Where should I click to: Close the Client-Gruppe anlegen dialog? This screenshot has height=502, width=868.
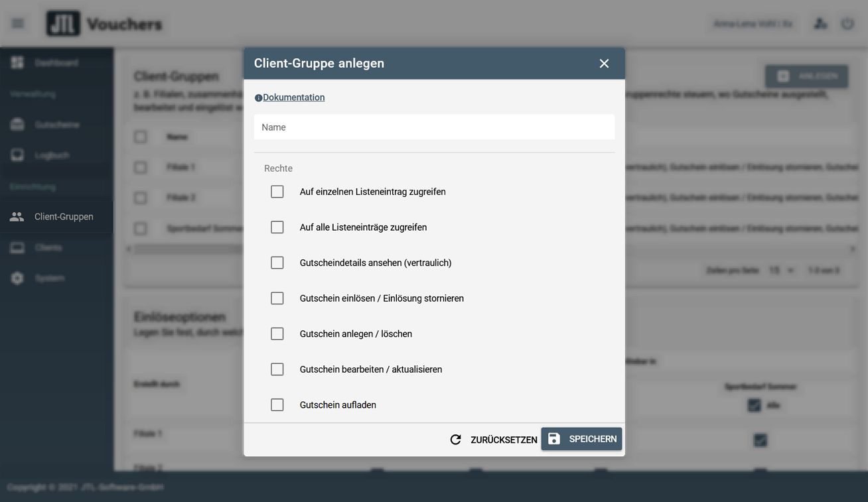pos(604,64)
